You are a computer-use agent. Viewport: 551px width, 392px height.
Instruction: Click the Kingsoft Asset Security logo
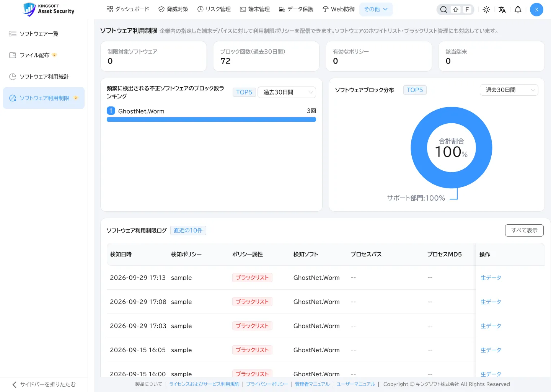click(x=49, y=9)
